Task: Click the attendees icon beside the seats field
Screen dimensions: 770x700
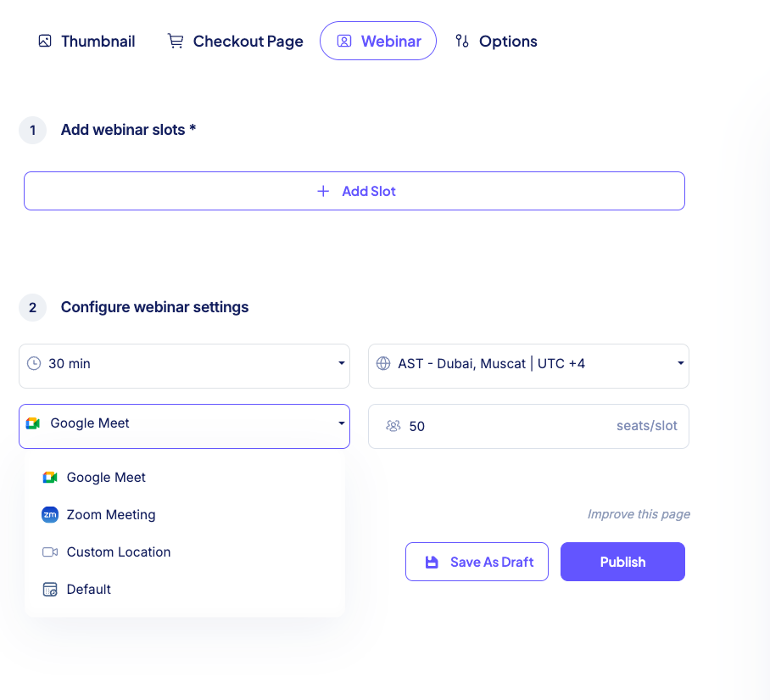Action: point(393,426)
